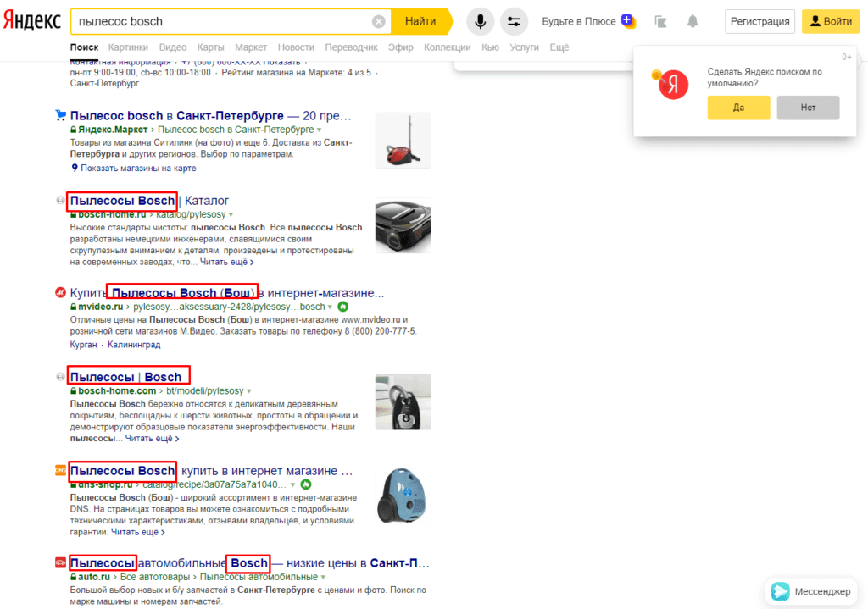Click the 'Войти' login button

coord(831,21)
